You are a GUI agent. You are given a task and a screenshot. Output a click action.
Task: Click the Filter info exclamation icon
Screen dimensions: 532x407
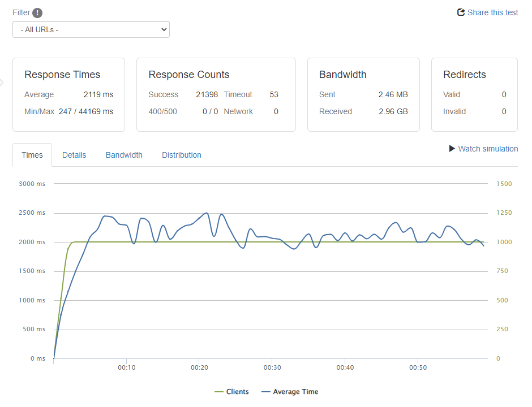click(37, 13)
